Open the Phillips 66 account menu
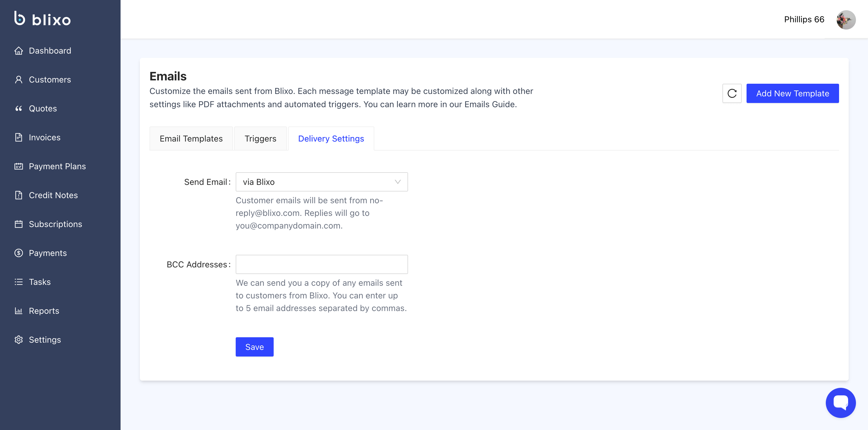The height and width of the screenshot is (430, 868). tap(804, 20)
